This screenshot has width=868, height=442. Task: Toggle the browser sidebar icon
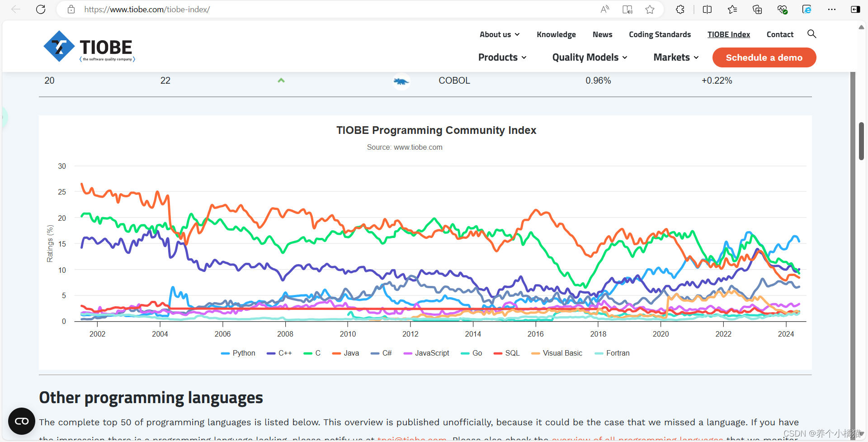tap(855, 10)
